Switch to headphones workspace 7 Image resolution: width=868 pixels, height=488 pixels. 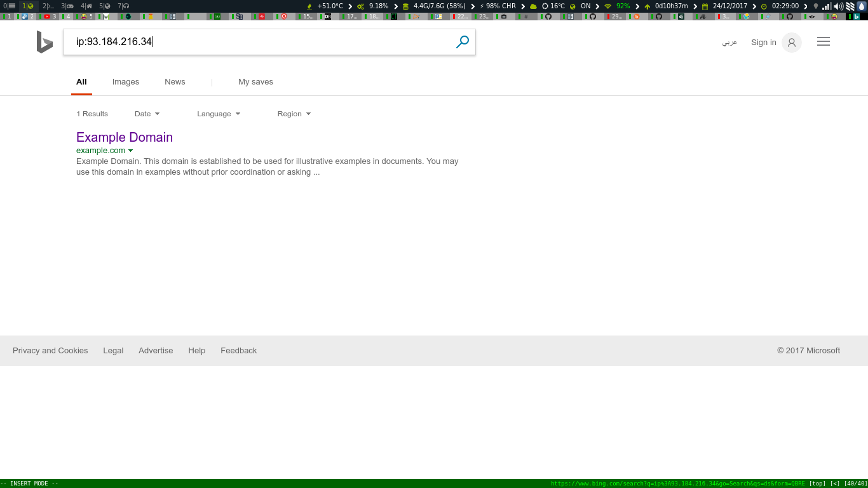pyautogui.click(x=123, y=6)
